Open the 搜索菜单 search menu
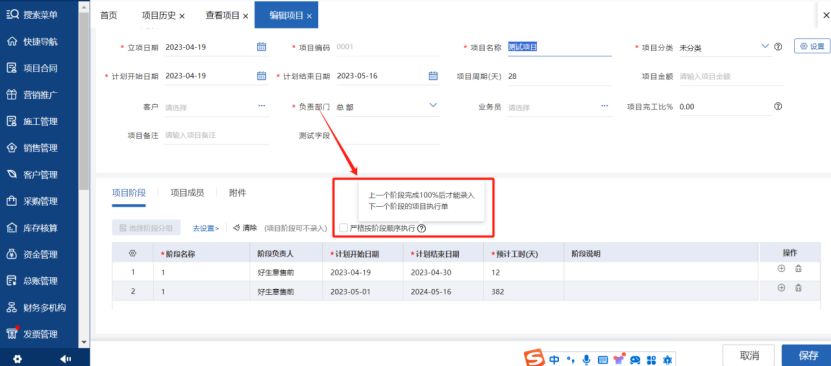This screenshot has height=366, width=831. click(x=32, y=14)
